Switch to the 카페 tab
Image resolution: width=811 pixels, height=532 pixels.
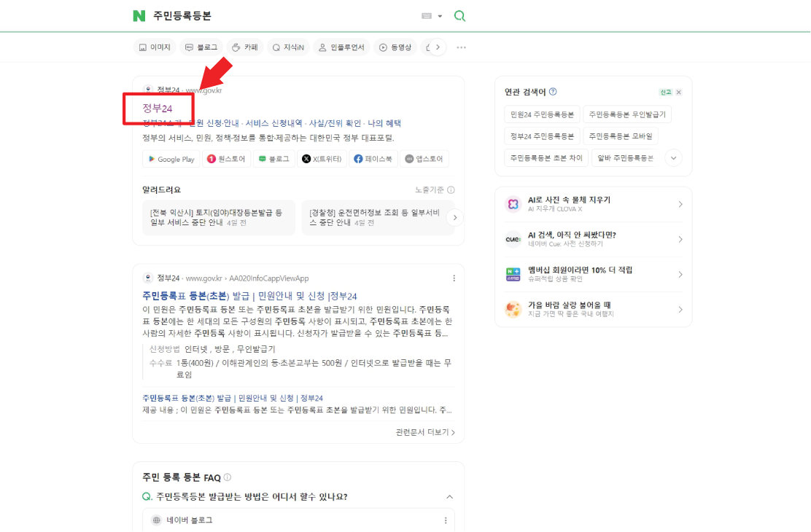coord(244,47)
